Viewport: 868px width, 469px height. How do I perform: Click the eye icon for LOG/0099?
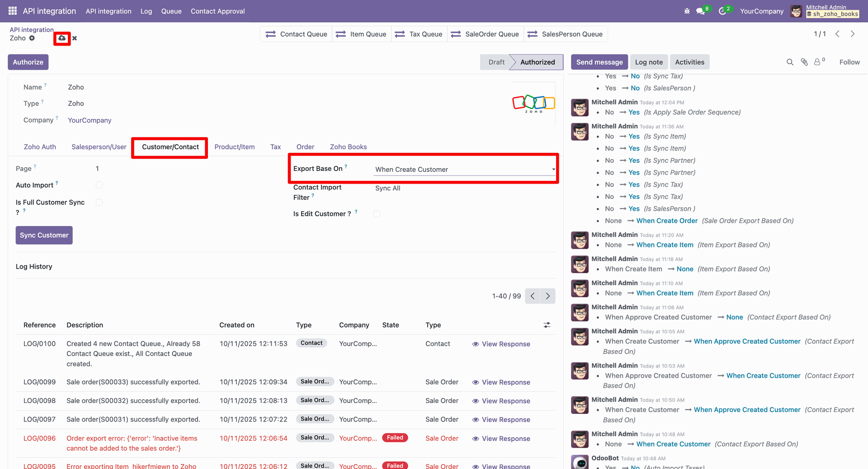476,383
